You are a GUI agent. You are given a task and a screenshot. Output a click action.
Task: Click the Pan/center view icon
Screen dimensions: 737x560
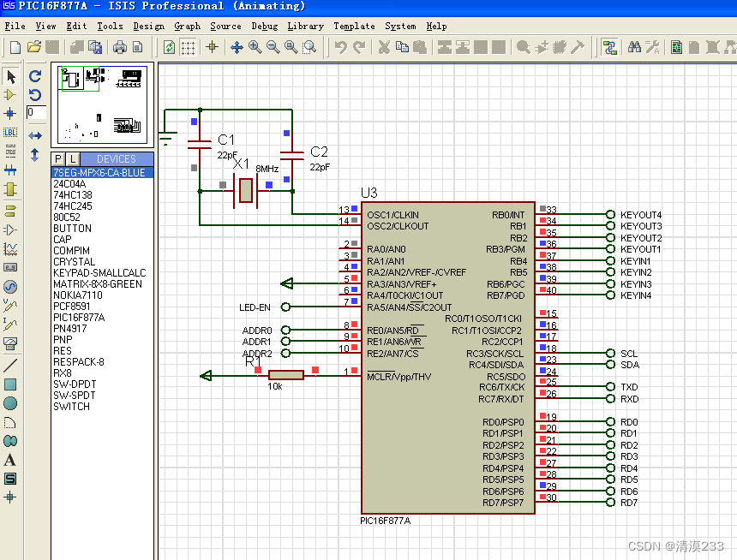237,47
